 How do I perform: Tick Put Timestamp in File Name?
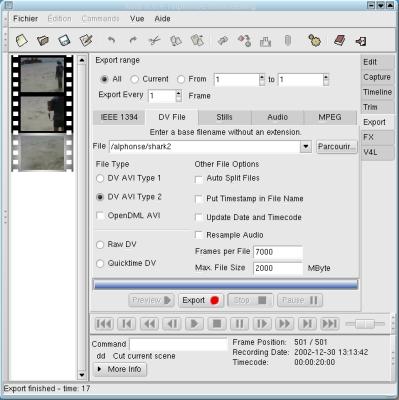click(199, 199)
